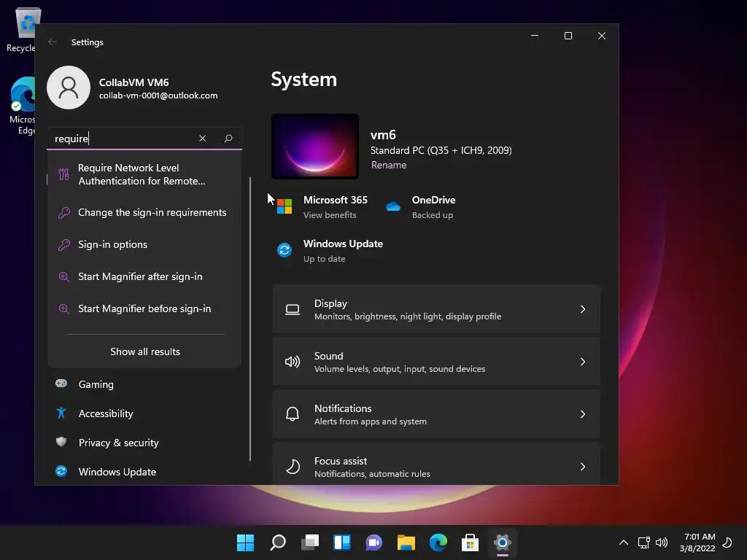Click the Gaming controller icon in sidebar

pos(61,384)
